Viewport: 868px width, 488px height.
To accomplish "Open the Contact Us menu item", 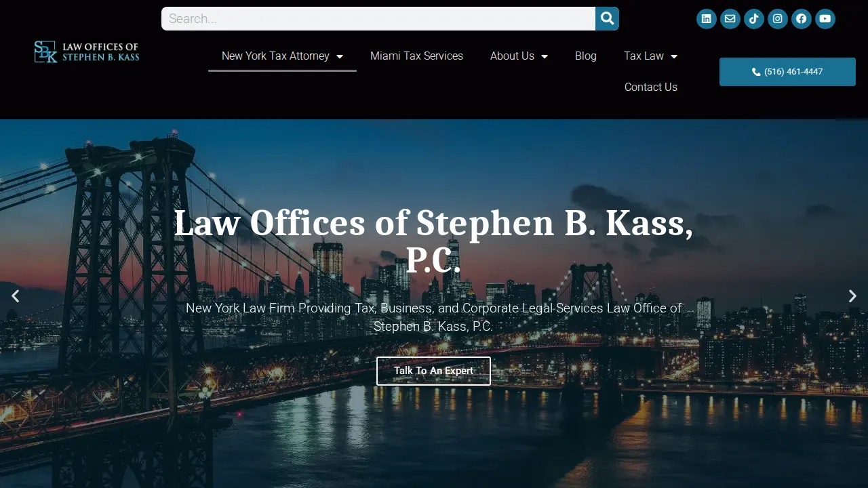I will 651,87.
